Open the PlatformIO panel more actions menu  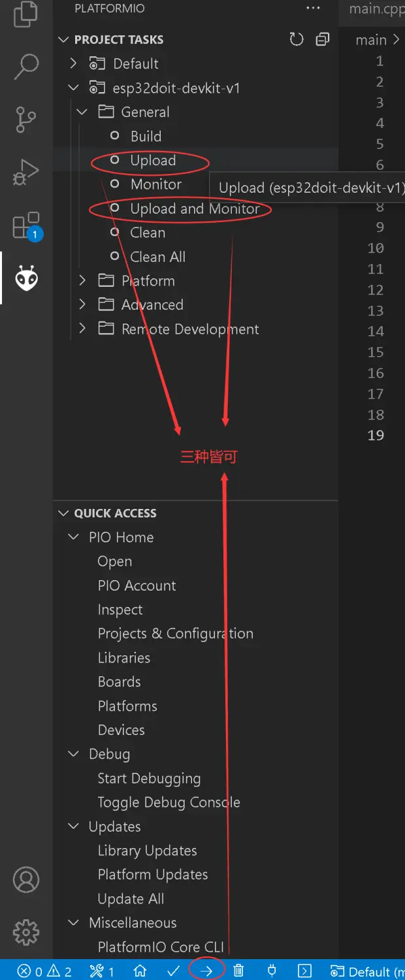click(314, 8)
